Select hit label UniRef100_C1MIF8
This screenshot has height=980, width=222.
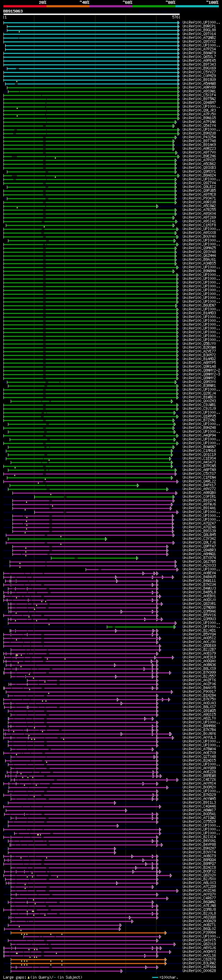[199, 225]
